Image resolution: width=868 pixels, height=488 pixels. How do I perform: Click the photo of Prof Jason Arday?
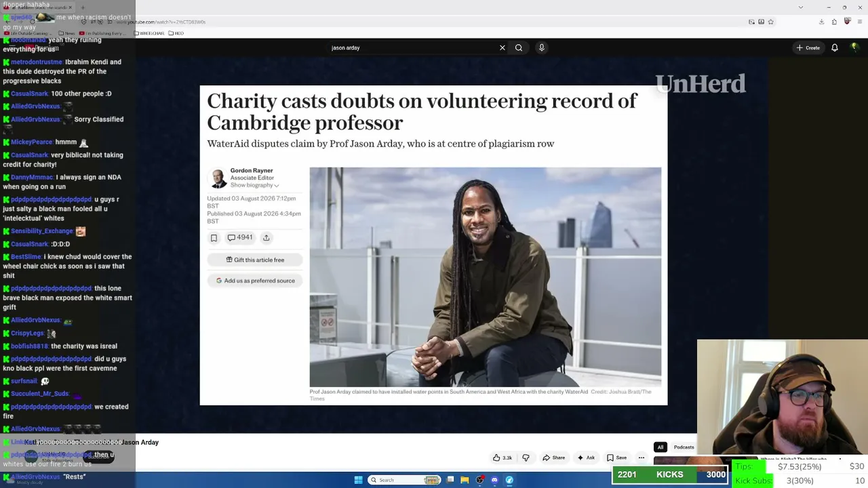pyautogui.click(x=486, y=277)
